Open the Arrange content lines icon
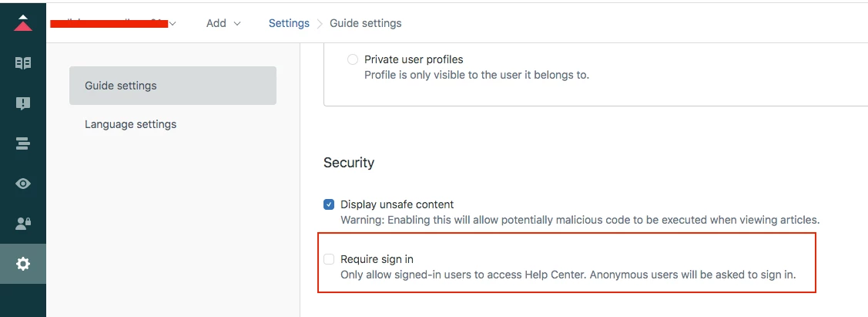This screenshot has width=868, height=317. [22, 144]
